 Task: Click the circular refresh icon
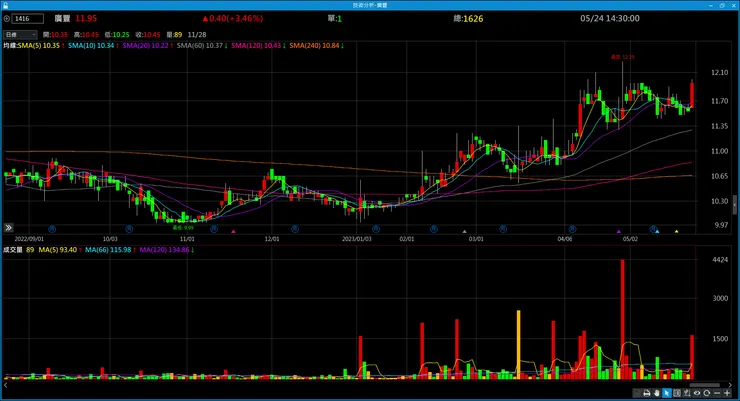tap(706, 393)
